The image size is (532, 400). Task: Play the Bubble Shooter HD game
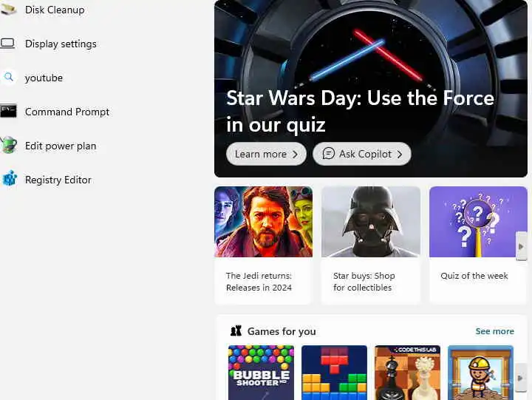point(261,373)
